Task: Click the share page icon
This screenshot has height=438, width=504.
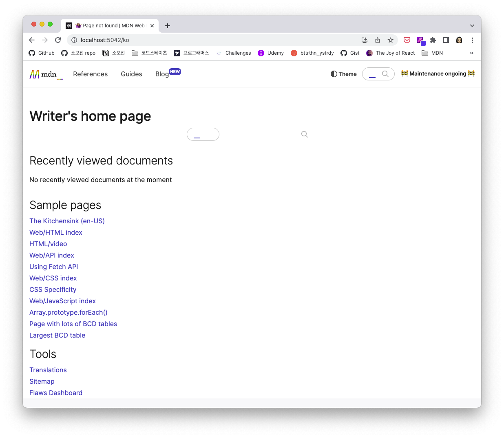Action: click(378, 40)
